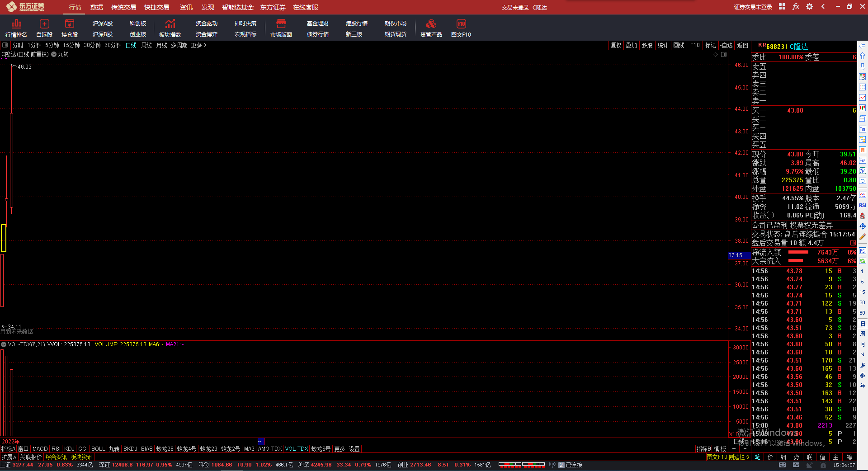Switch to the 价 tab below trade list
868x471 pixels.
(x=770, y=457)
